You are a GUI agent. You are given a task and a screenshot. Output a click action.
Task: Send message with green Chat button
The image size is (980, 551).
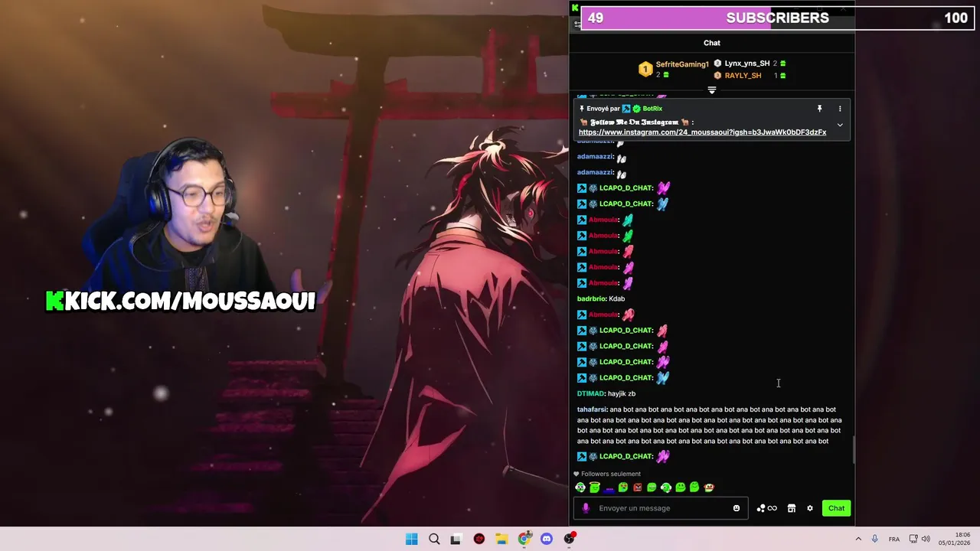point(836,508)
